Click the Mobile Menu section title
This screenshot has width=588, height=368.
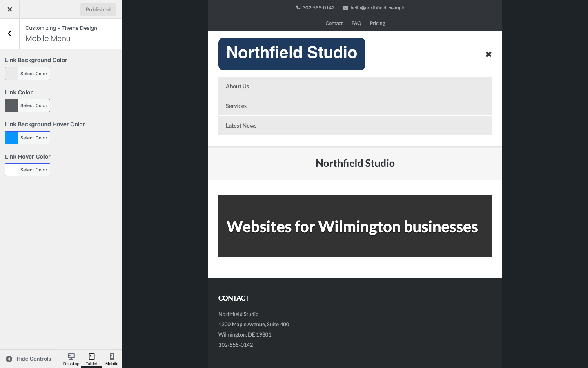(48, 38)
